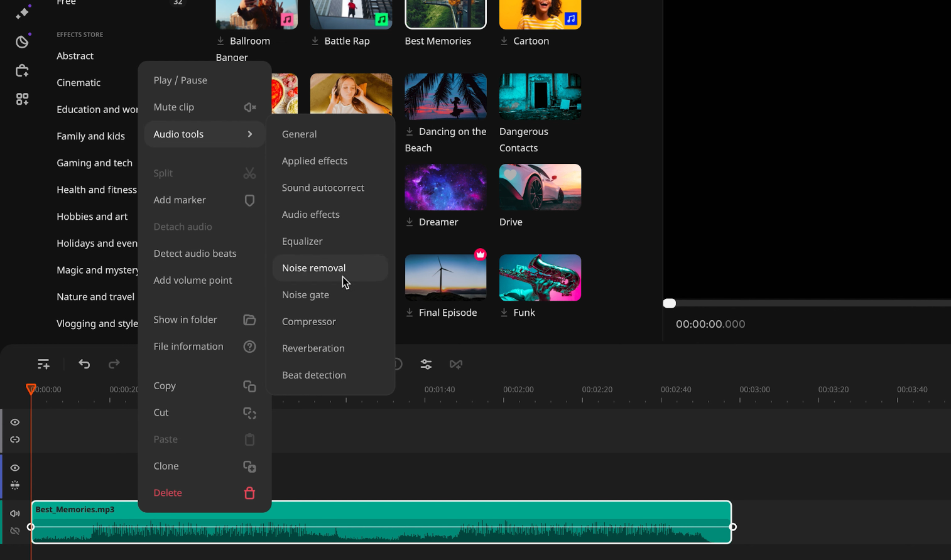The image size is (951, 560).
Task: Open the More tools grid icon
Action: pos(22,99)
